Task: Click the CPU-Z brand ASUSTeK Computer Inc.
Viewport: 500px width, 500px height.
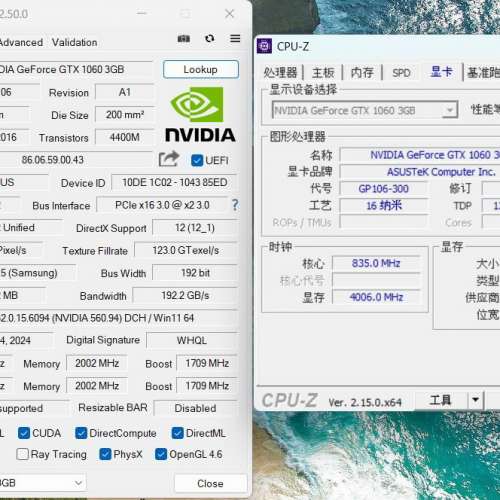Action: 441,172
